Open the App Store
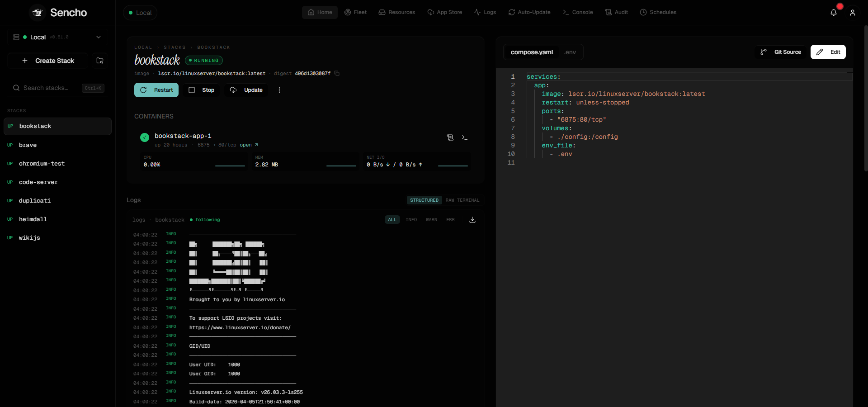The image size is (868, 407). 445,12
